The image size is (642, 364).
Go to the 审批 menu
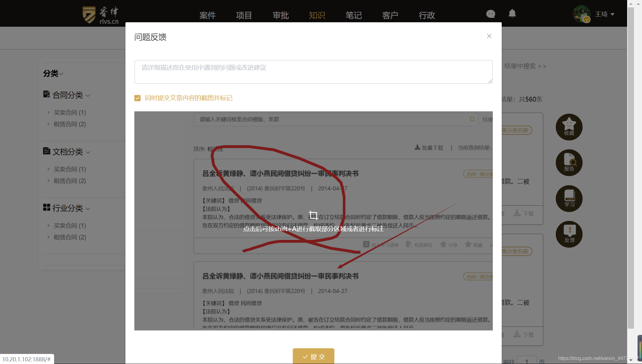point(281,15)
